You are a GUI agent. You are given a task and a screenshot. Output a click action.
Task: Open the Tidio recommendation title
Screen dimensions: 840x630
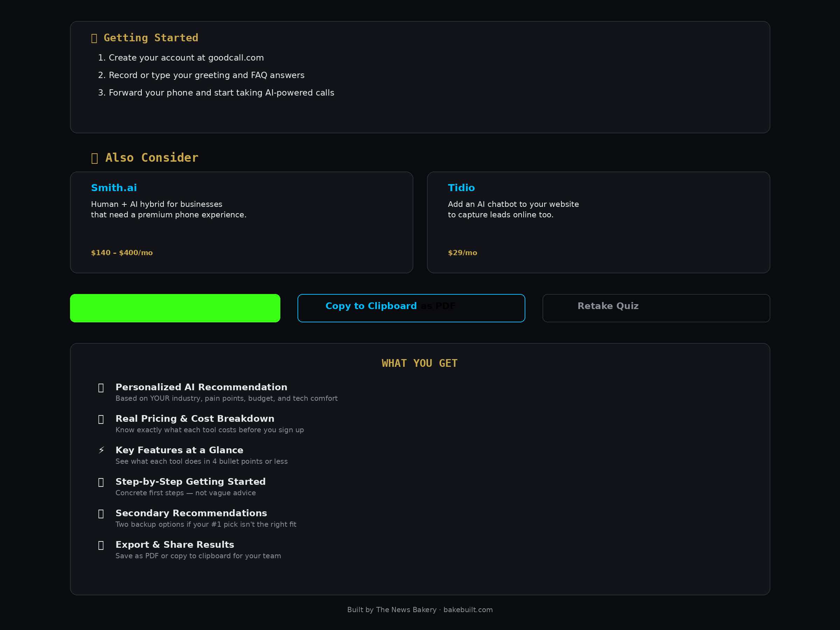[461, 188]
